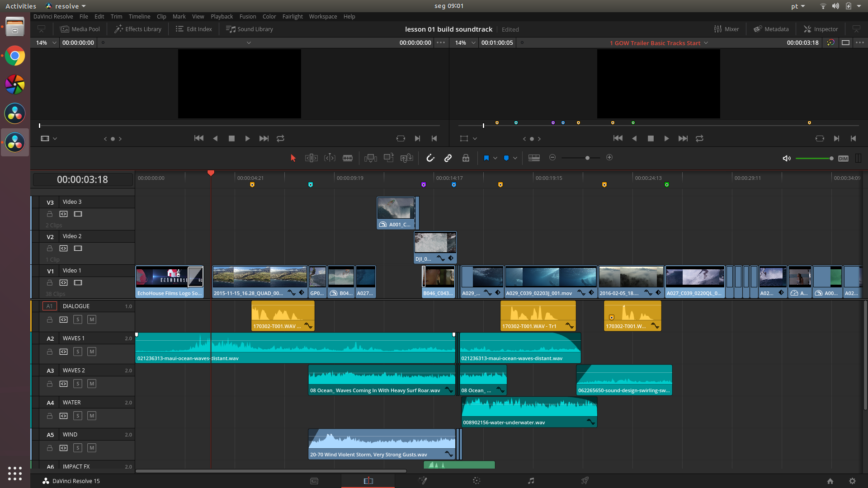Open the Inspector panel

click(x=821, y=29)
